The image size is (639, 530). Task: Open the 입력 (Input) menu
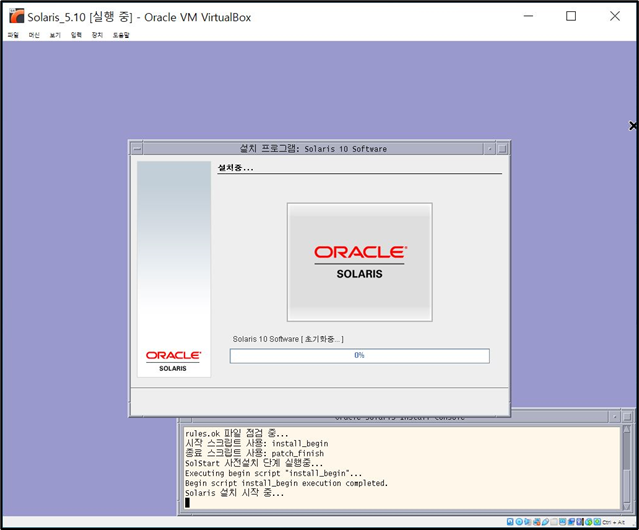pos(76,35)
